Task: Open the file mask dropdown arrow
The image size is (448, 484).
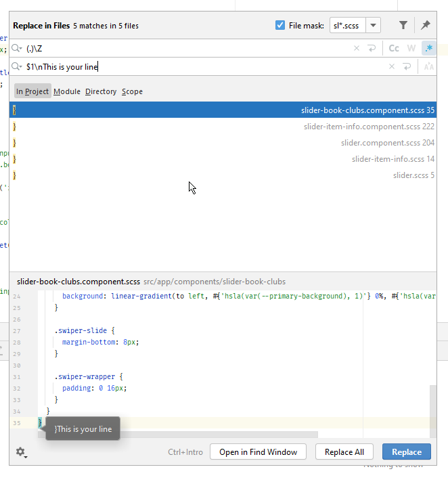Action: point(374,26)
